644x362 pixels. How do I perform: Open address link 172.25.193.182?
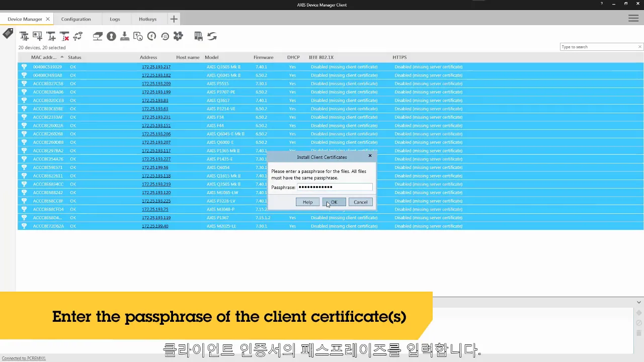[x=156, y=75]
